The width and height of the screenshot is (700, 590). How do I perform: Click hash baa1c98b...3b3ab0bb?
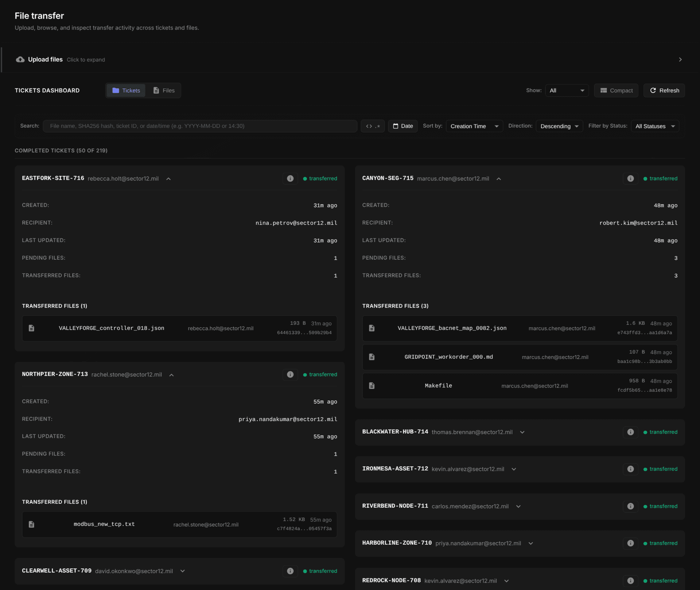tap(645, 362)
